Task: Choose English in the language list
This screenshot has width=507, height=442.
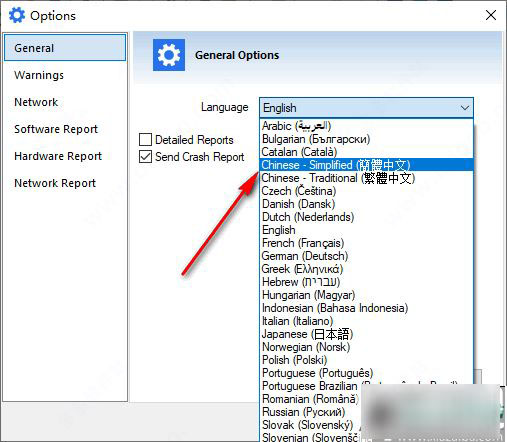Action: (x=366, y=230)
